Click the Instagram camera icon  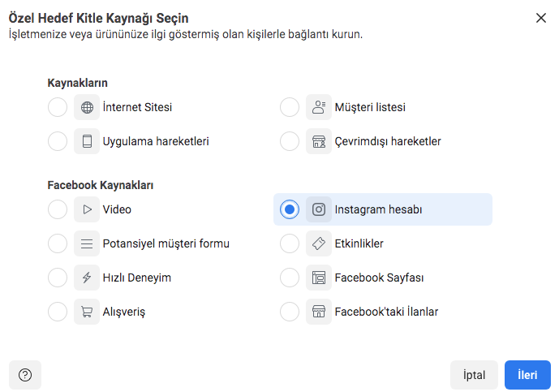[x=319, y=209]
